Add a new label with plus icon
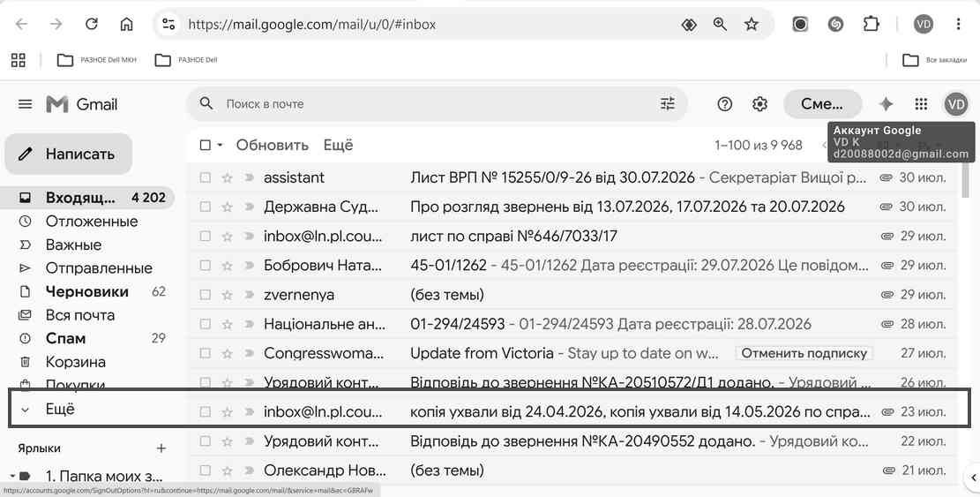This screenshot has width=980, height=497. click(x=161, y=448)
